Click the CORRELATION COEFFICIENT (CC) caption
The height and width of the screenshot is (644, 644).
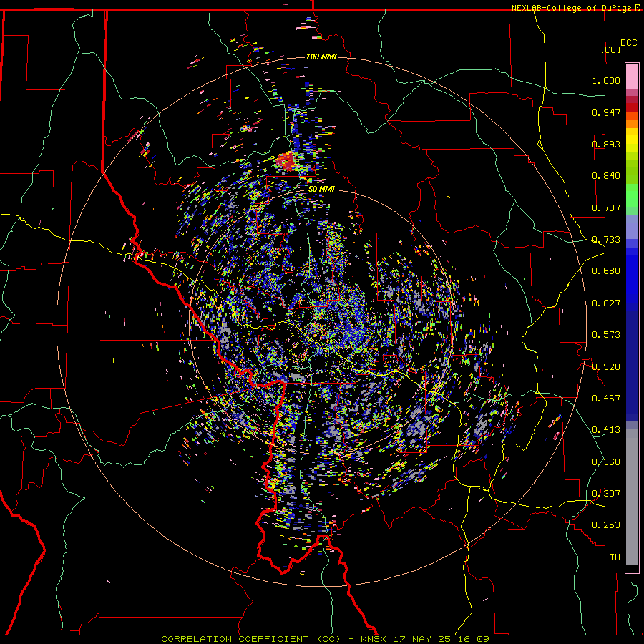[x=250, y=639]
